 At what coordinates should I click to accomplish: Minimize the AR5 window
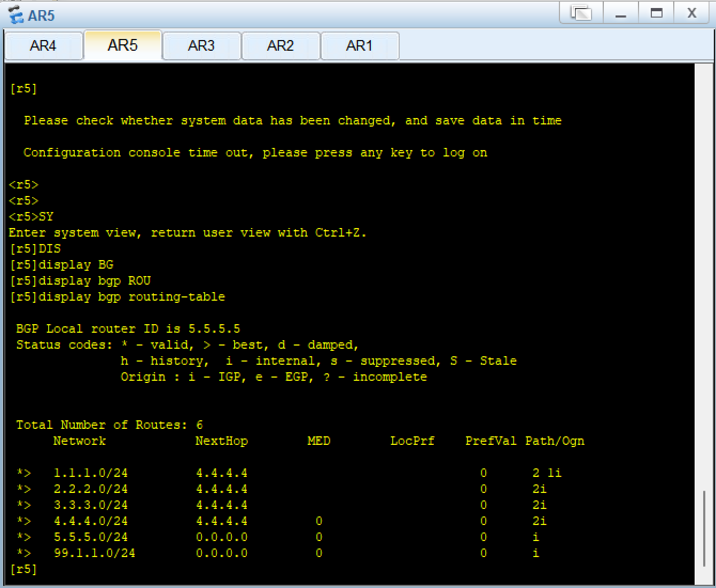pyautogui.click(x=620, y=13)
